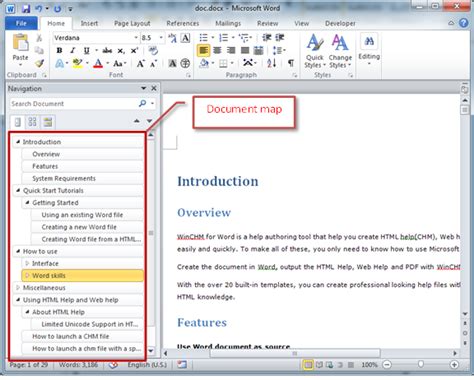Click Increase Indent icon
This screenshot has width=474, height=380.
pyautogui.click(x=280, y=38)
